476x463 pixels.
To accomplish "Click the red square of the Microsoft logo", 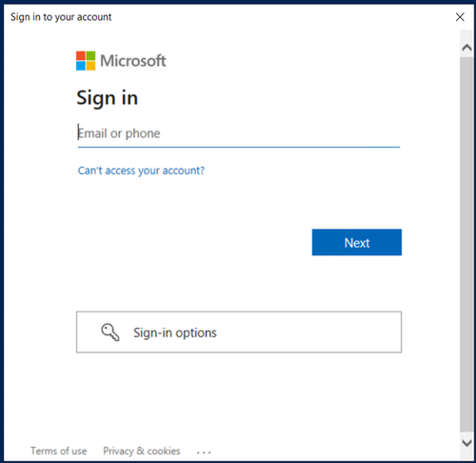I will (x=81, y=55).
